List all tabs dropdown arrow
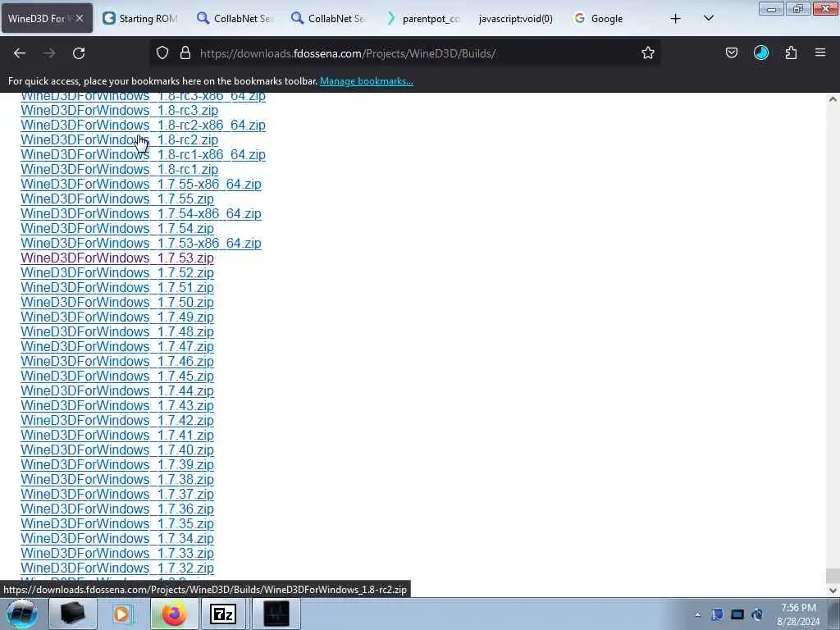 708,18
